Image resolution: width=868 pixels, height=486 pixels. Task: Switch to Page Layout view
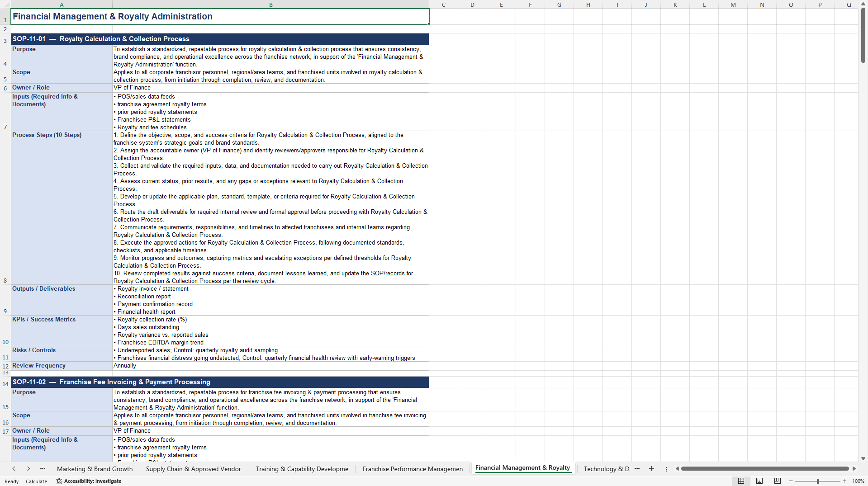tap(759, 481)
